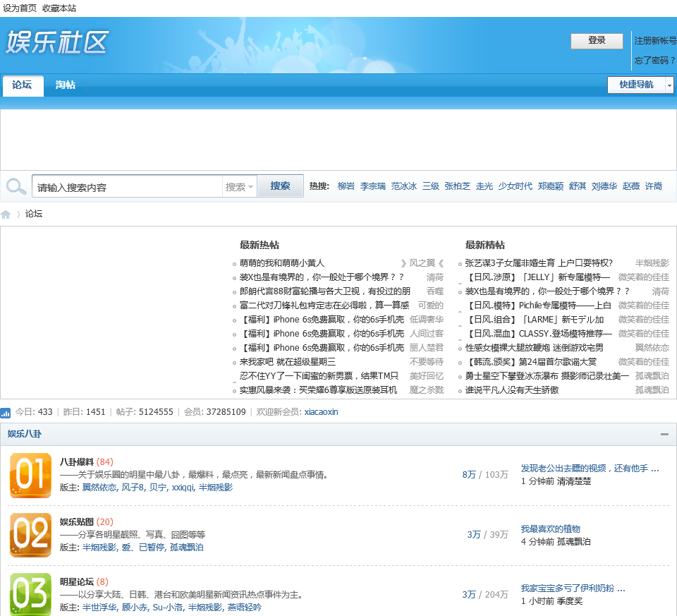Click hot search term 三级
This screenshot has width=677, height=616.
[x=430, y=186]
